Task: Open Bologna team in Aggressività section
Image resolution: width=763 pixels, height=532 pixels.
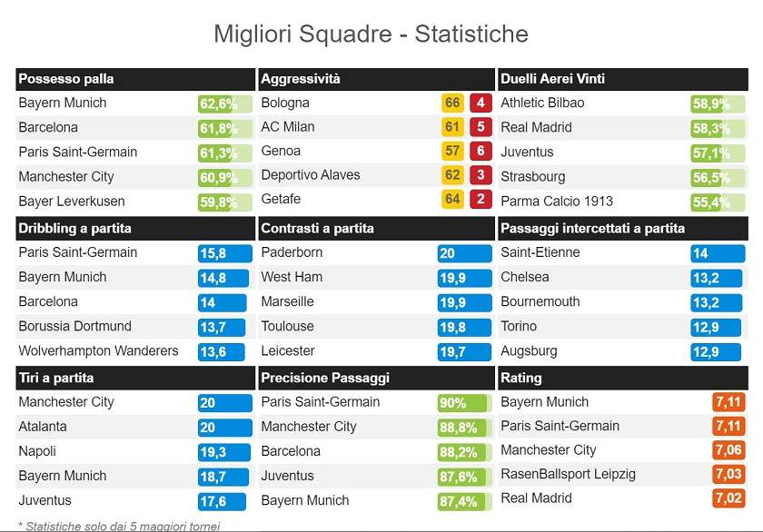Action: [285, 103]
